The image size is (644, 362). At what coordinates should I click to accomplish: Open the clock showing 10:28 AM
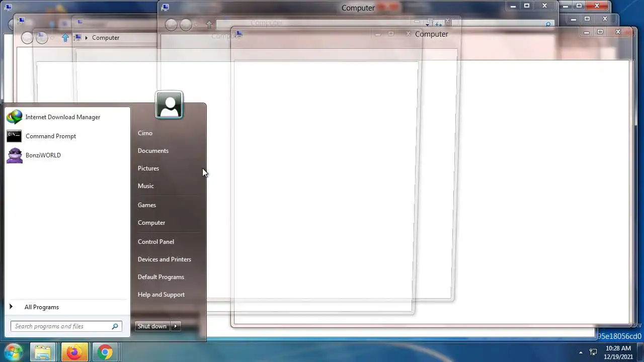click(618, 352)
